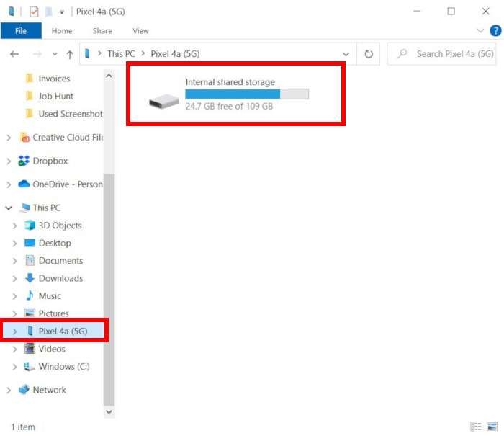The width and height of the screenshot is (504, 436).
Task: Click the 24.7 GB free of 109 GB text
Action: [x=229, y=106]
